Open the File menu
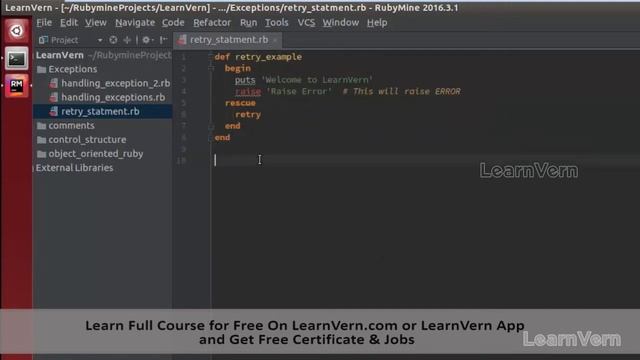The image size is (640, 360). click(x=44, y=22)
